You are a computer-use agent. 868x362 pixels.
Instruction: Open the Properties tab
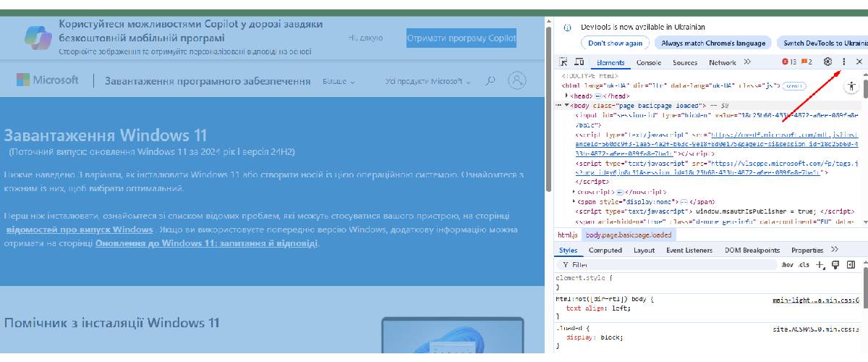pyautogui.click(x=807, y=251)
